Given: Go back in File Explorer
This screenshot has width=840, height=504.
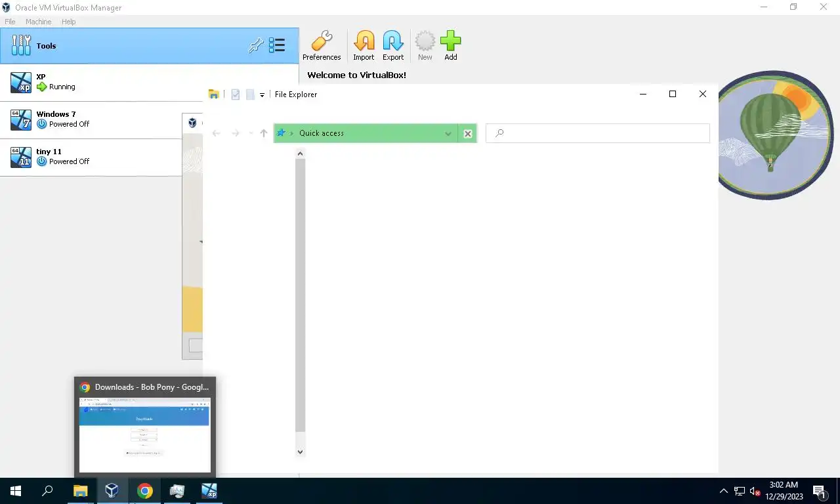Looking at the screenshot, I should (216, 133).
